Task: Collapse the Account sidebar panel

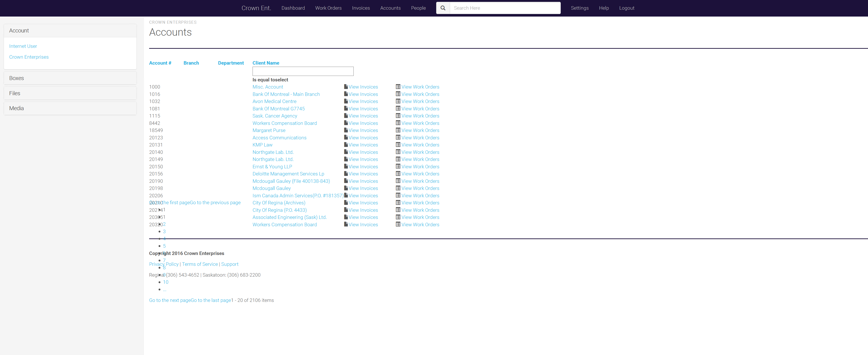Action: tap(19, 31)
